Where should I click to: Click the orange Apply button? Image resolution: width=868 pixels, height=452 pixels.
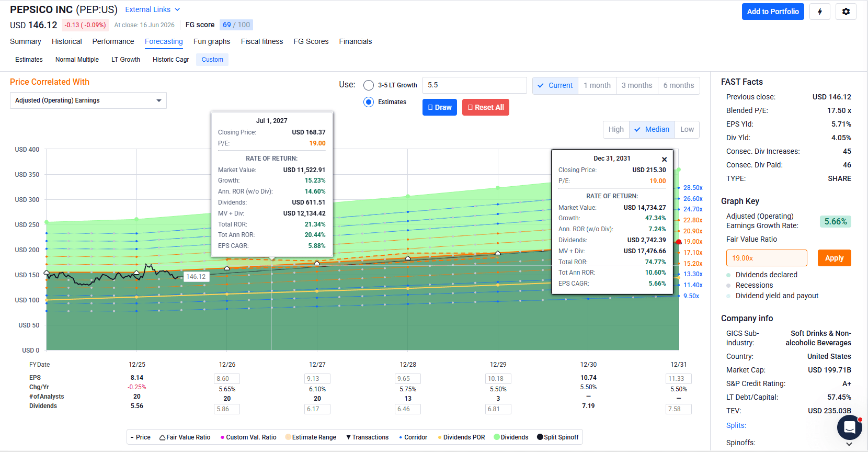835,258
